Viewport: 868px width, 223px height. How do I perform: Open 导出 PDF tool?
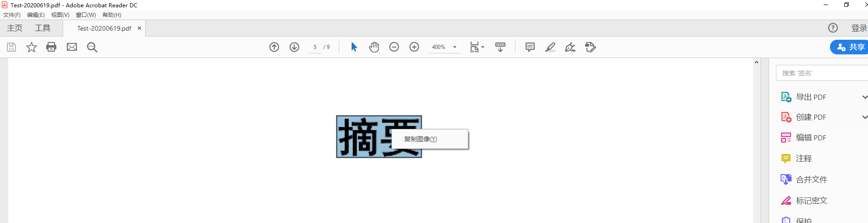click(x=811, y=97)
